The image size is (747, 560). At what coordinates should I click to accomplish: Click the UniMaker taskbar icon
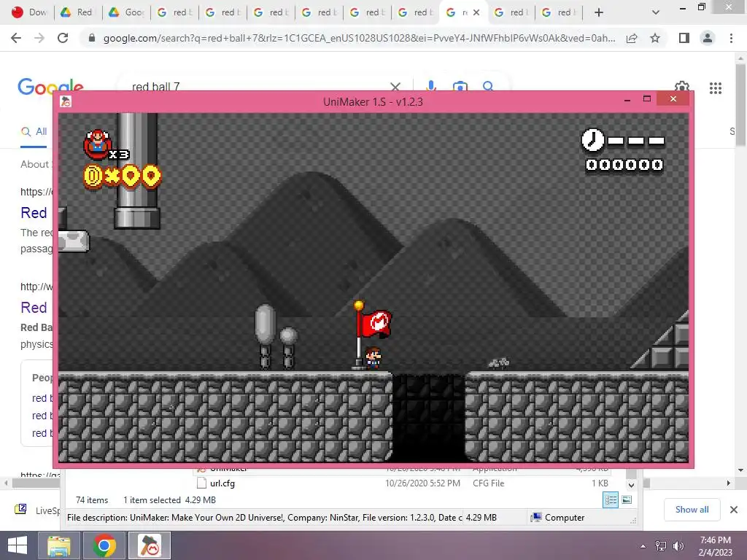click(150, 545)
